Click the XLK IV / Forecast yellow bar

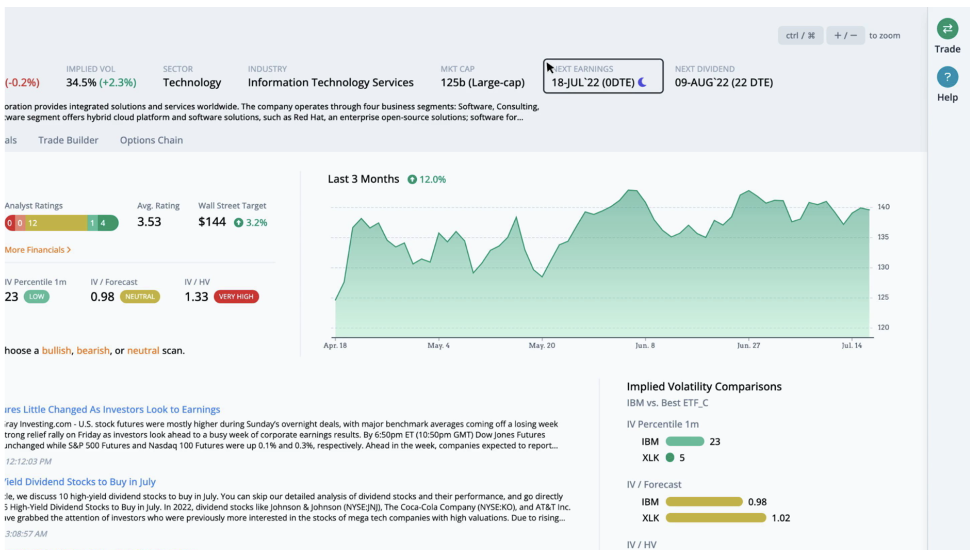715,518
